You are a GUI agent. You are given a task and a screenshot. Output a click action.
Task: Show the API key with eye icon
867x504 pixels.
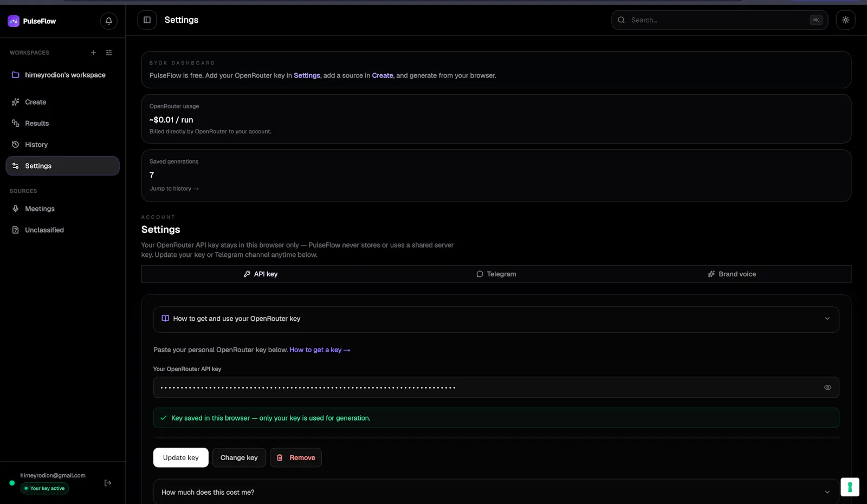click(827, 387)
